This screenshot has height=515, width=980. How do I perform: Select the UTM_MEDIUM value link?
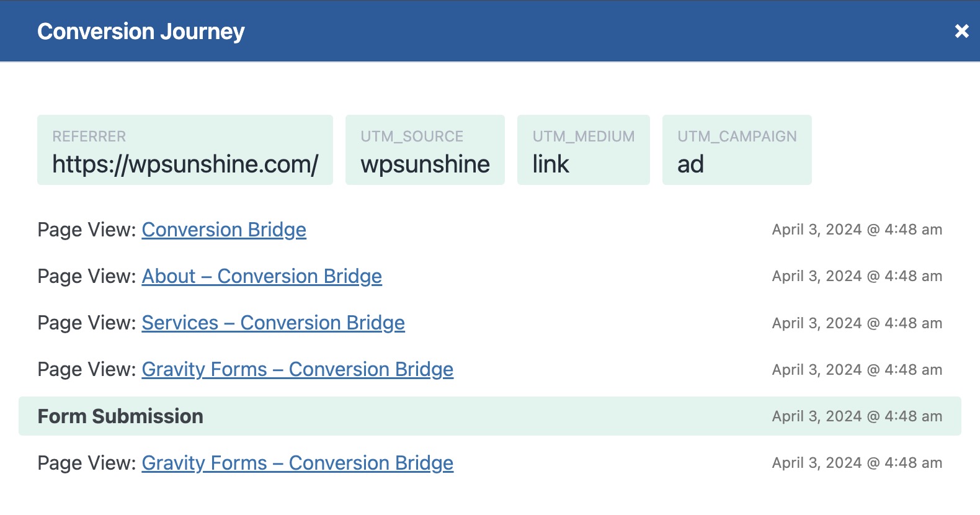point(550,164)
